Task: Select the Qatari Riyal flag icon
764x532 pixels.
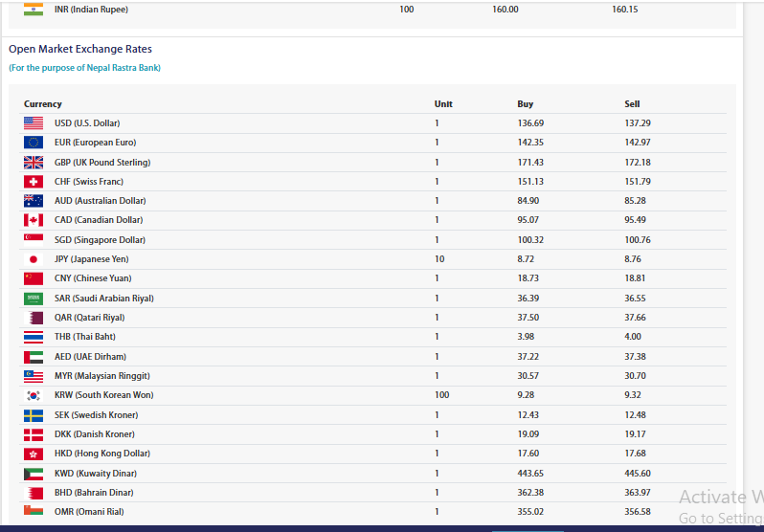Action: pyautogui.click(x=34, y=318)
